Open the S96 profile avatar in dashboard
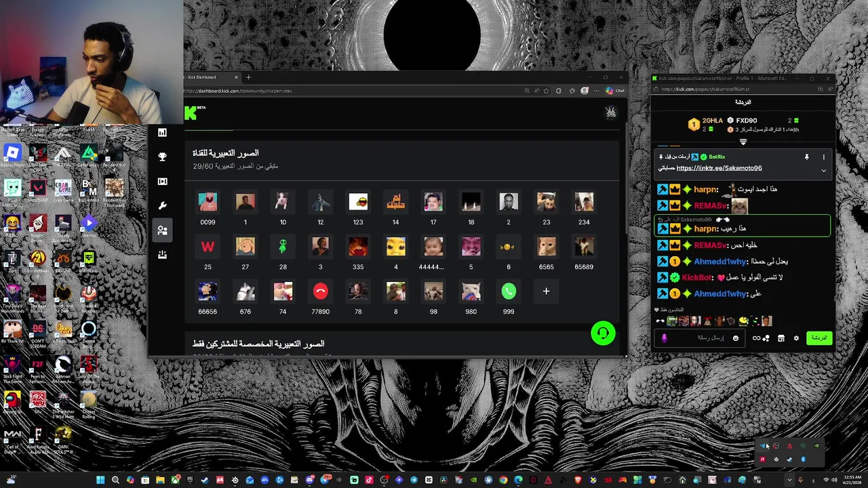This screenshot has height=488, width=868. [x=611, y=113]
